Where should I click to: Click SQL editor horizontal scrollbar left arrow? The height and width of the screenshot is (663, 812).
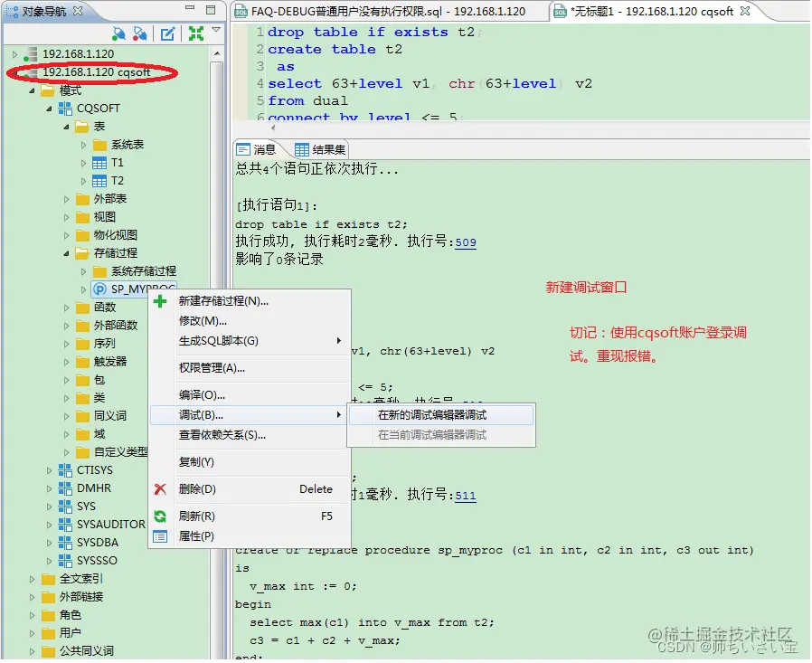[273, 128]
